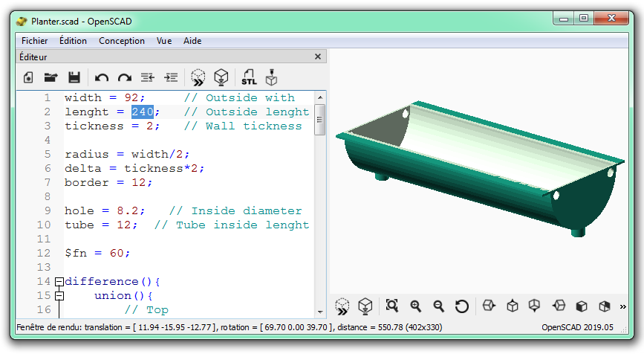This screenshot has width=644, height=354.
Task: Click the selected value 240 on line 2
Action: tap(143, 112)
